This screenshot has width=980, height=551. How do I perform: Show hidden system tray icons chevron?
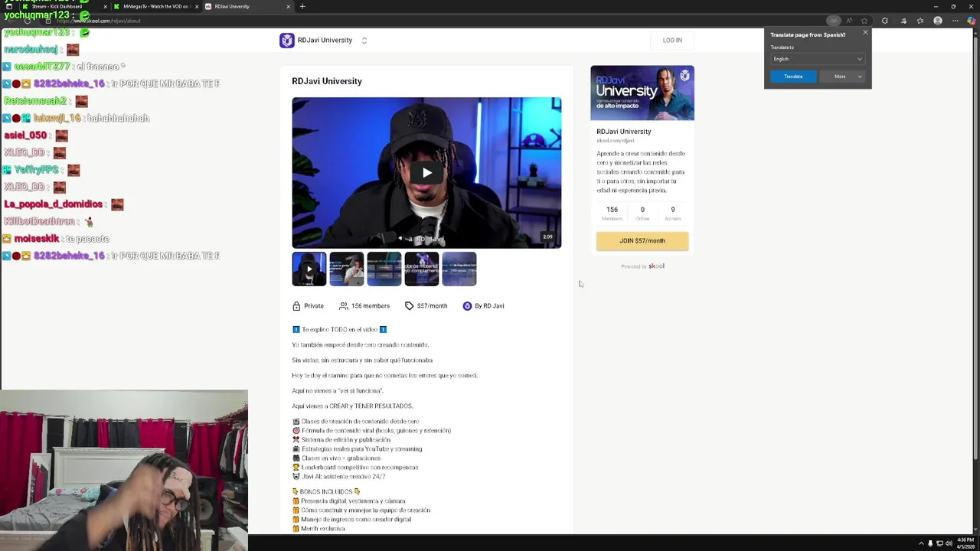tap(921, 543)
